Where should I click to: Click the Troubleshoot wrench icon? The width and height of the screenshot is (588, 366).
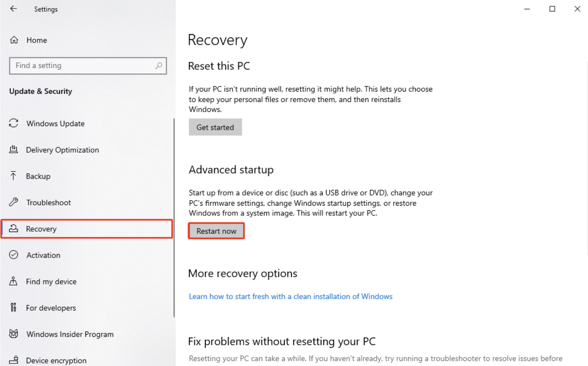click(x=14, y=202)
